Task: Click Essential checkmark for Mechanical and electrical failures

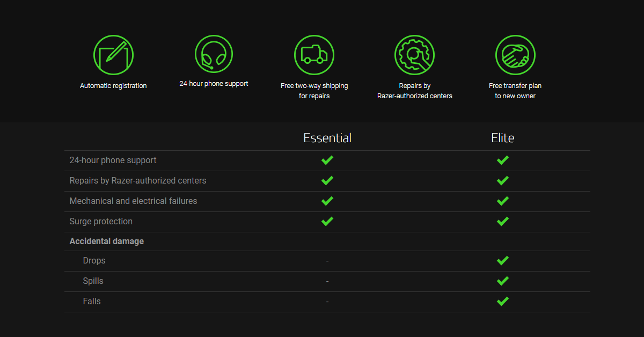Action: (327, 201)
